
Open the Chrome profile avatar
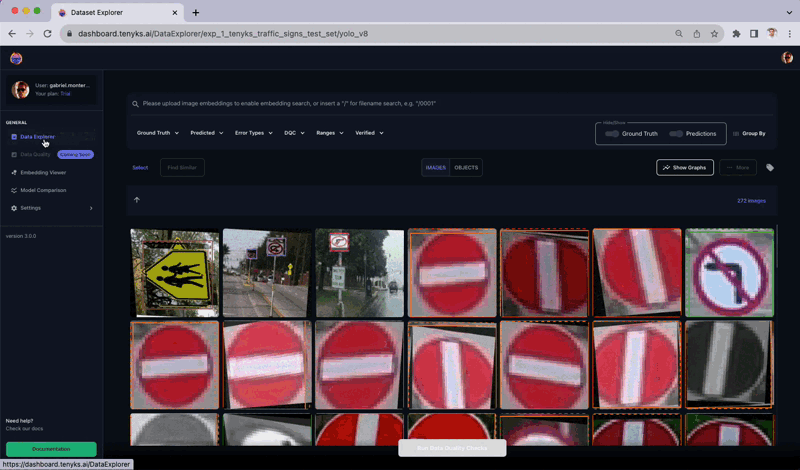click(772, 34)
